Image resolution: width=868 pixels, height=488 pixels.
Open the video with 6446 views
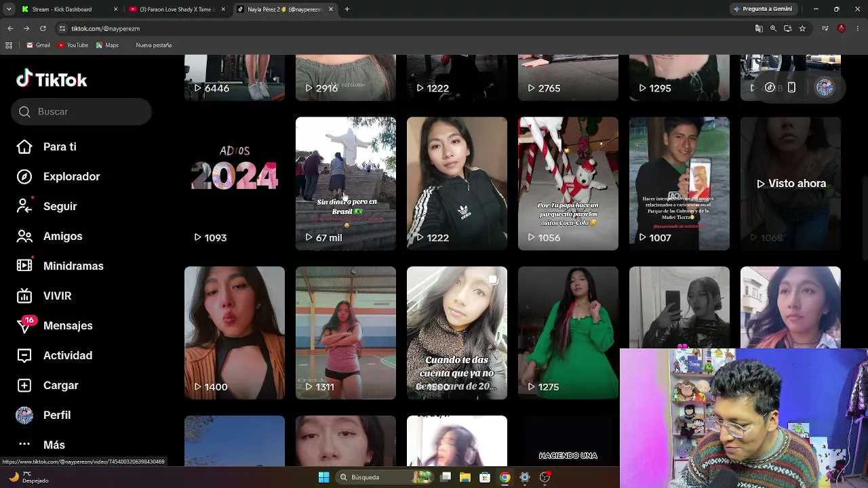click(x=235, y=78)
